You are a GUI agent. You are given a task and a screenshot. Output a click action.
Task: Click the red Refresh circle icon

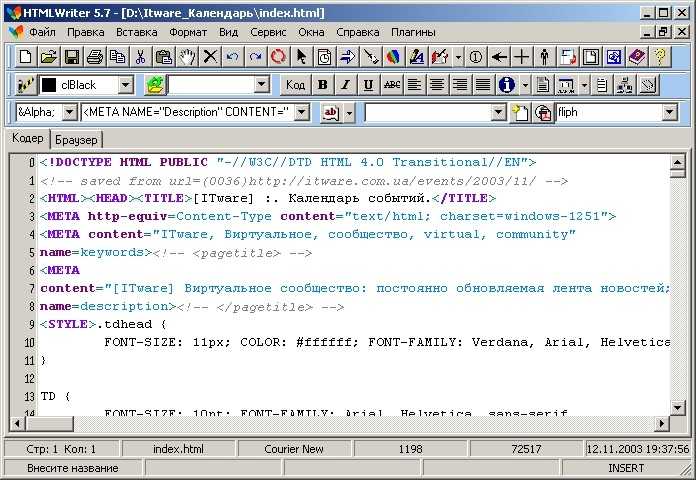pyautogui.click(x=278, y=57)
